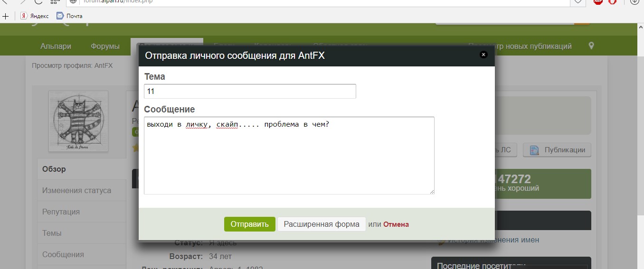Image resolution: width=644 pixels, height=269 pixels.
Task: Select the Альпари navigation tab
Action: (x=56, y=46)
